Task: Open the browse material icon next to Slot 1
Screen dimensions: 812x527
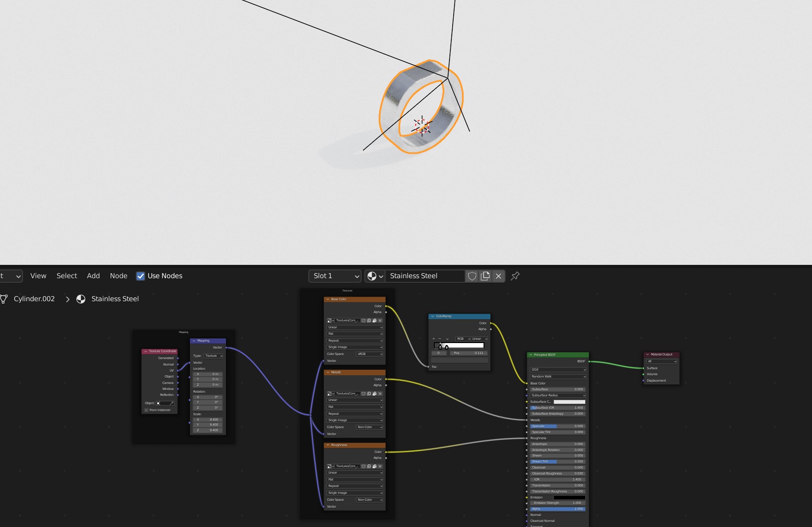Action: [376, 276]
